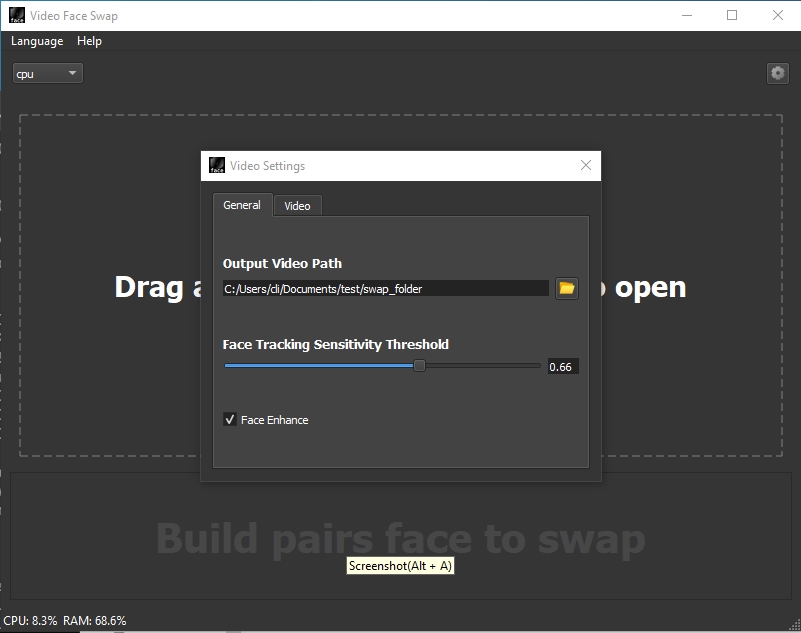Click the CPU and RAM usage status text
Screen dimensions: 801x633
click(65, 621)
